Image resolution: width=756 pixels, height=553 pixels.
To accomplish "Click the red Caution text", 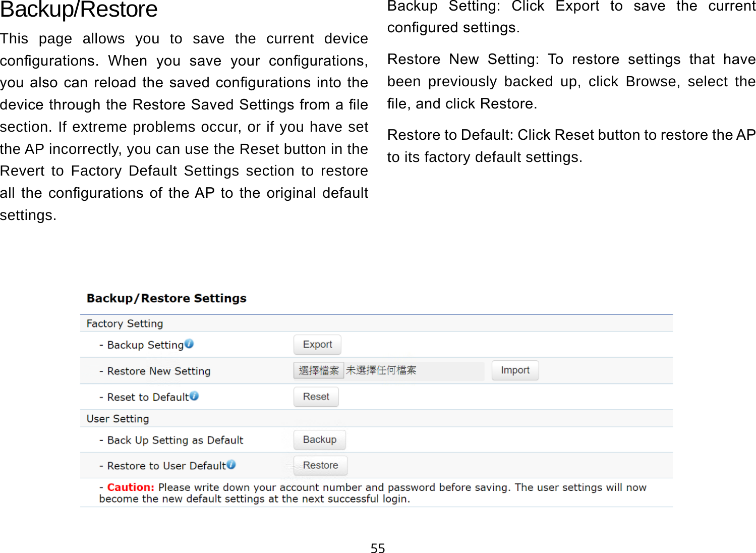I will pos(131,487).
